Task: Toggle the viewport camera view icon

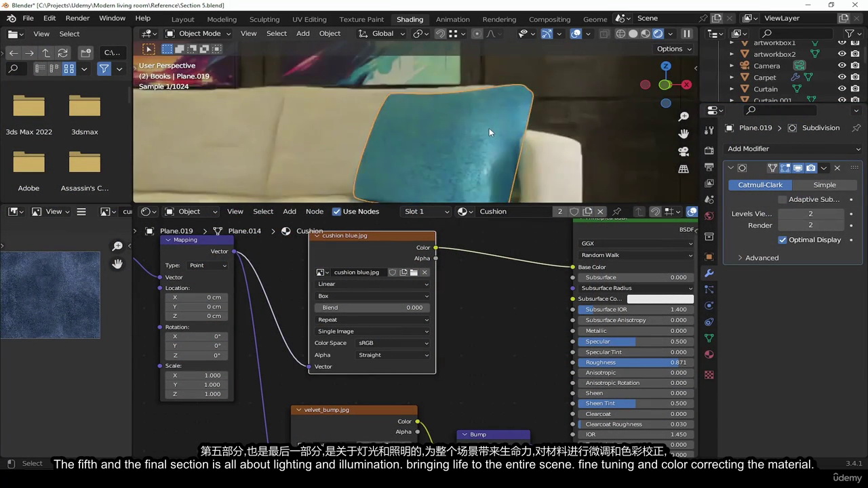Action: 684,152
